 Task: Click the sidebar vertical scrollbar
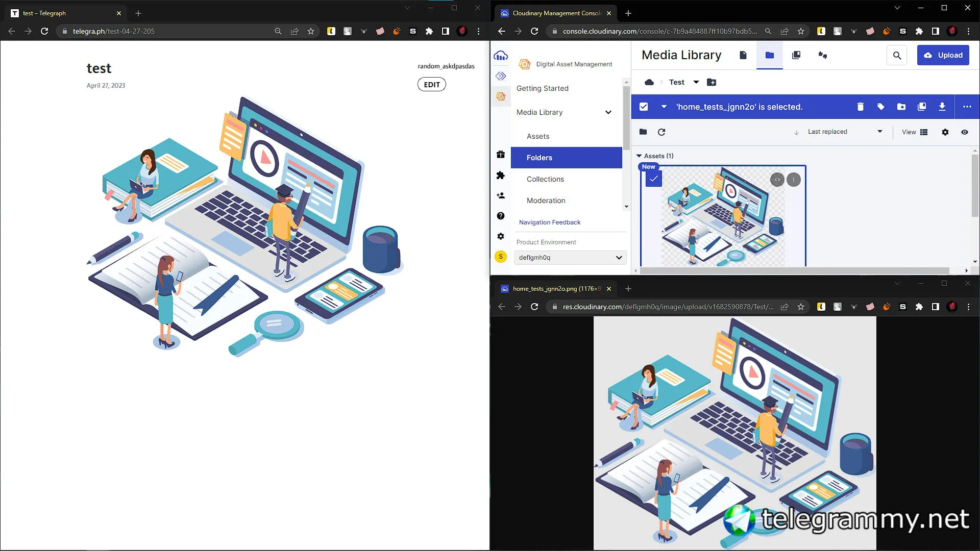pyautogui.click(x=626, y=117)
